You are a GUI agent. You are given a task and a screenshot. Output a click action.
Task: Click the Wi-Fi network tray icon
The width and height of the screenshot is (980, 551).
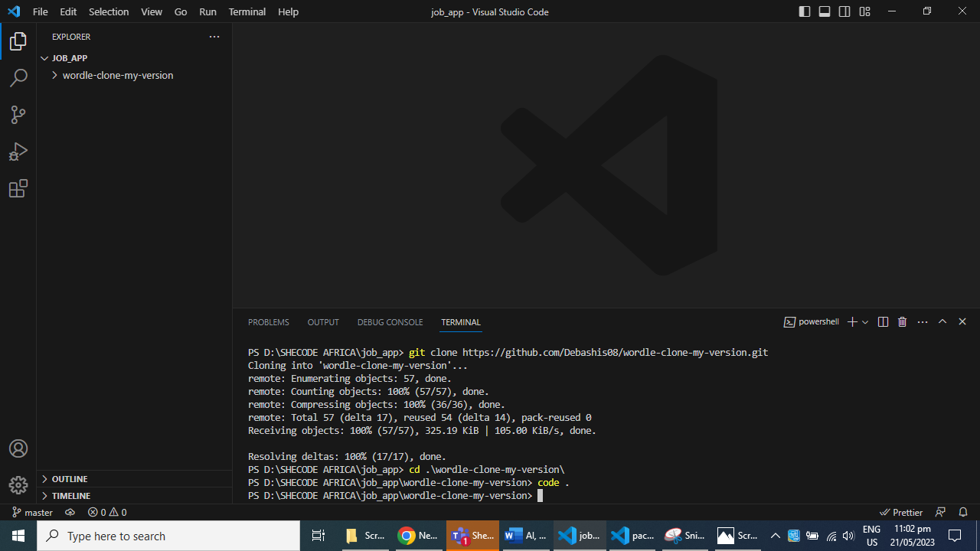point(831,536)
